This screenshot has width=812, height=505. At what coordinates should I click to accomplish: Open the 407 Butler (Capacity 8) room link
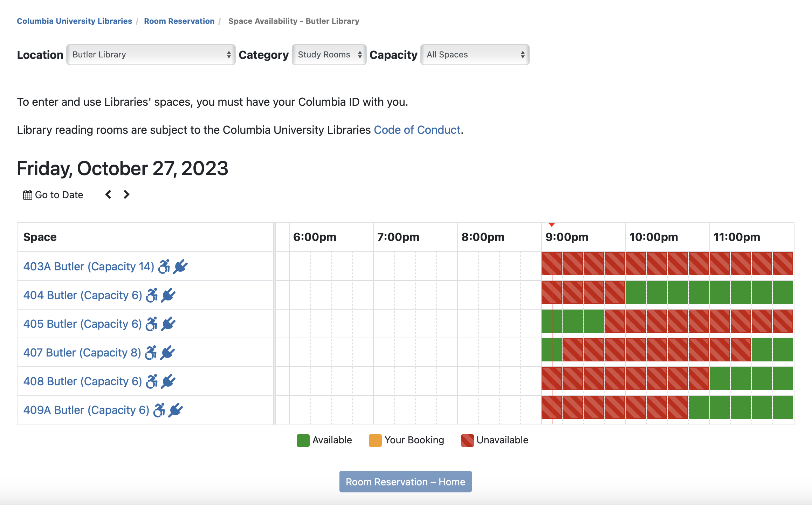(82, 353)
